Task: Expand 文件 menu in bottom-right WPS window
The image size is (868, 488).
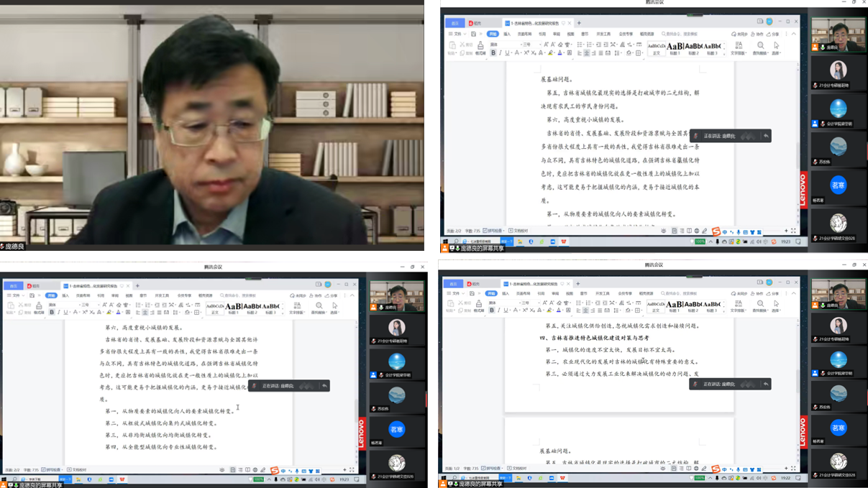Action: point(456,293)
